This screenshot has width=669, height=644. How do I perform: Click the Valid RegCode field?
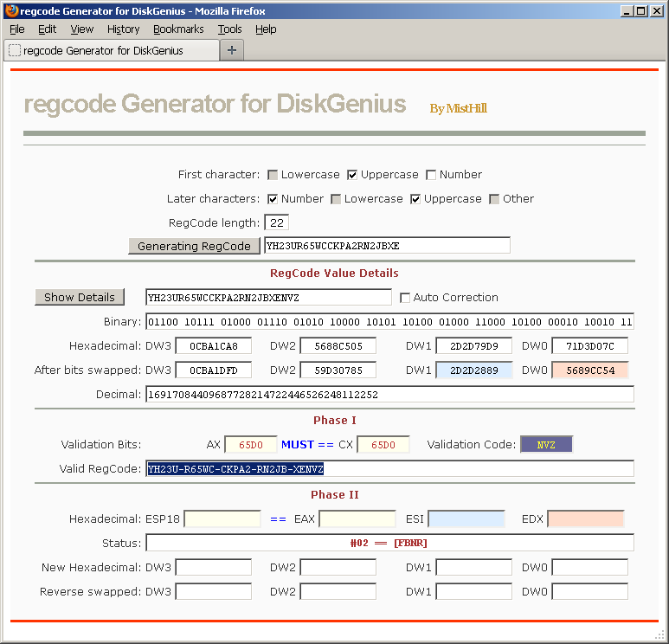(389, 468)
